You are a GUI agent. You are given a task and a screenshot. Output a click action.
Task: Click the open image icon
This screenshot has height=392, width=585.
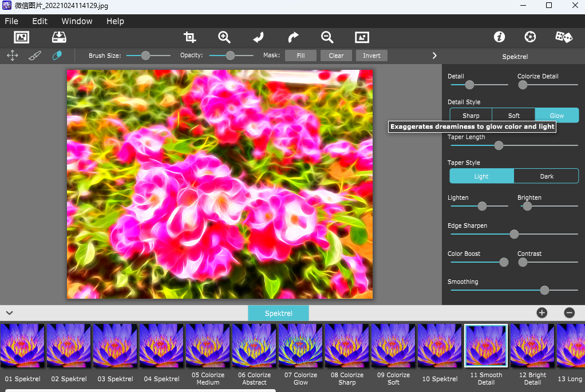(x=21, y=37)
